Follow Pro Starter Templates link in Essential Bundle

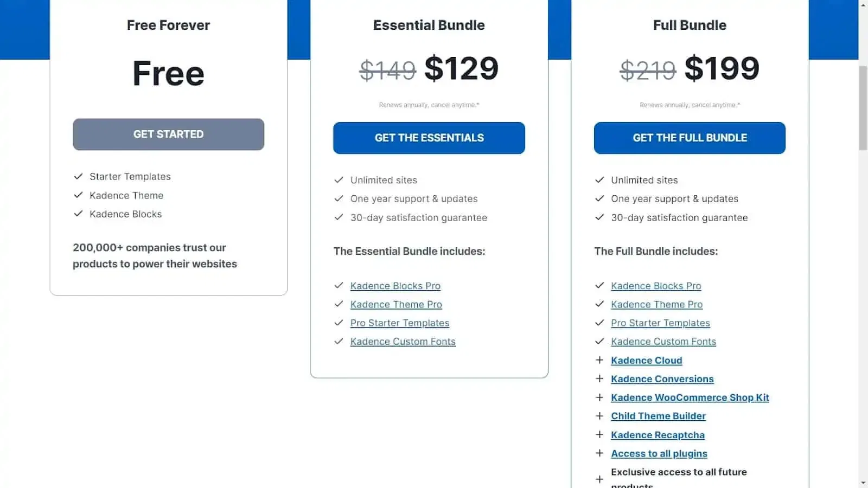[x=400, y=323]
